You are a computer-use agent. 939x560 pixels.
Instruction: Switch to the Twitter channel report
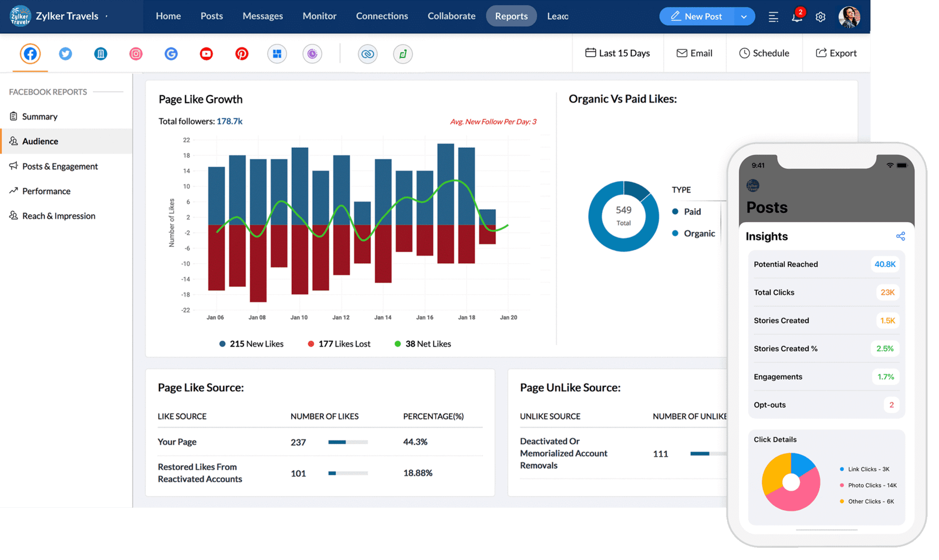[65, 53]
